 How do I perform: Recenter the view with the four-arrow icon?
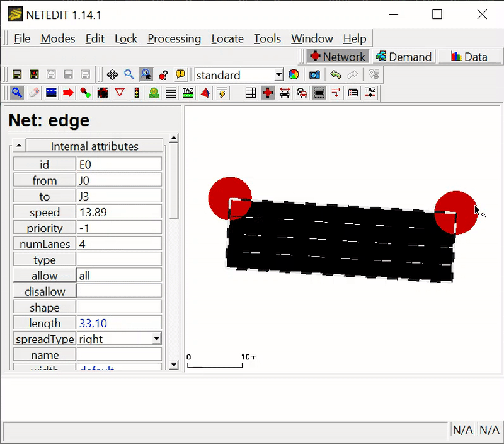coord(112,74)
